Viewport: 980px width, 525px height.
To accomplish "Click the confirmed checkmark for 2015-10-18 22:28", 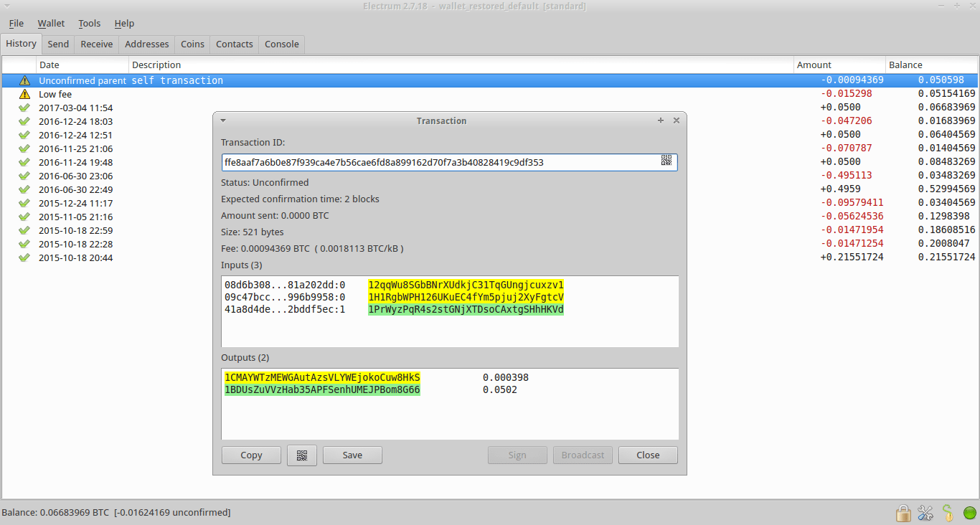I will point(24,244).
